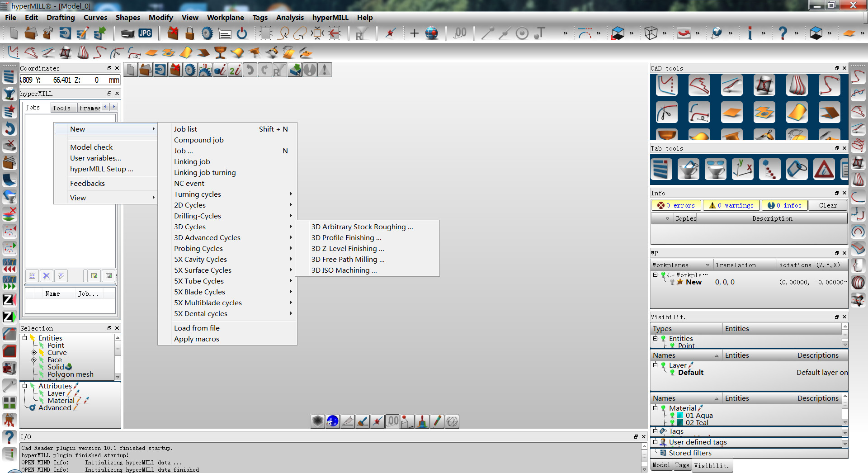The width and height of the screenshot is (868, 473).
Task: Toggle visibility bulb of Layer group
Action: [663, 365]
